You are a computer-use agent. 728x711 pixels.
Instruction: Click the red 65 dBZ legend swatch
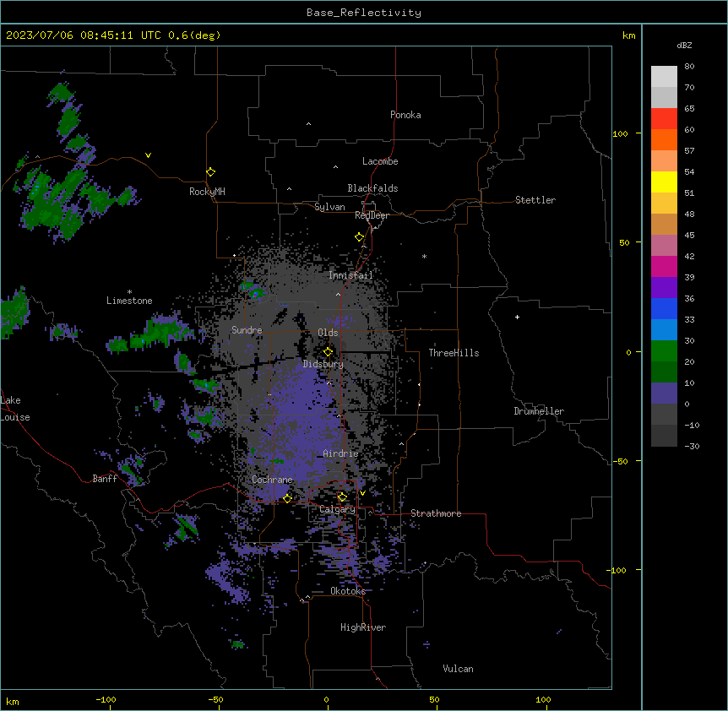[x=664, y=119]
